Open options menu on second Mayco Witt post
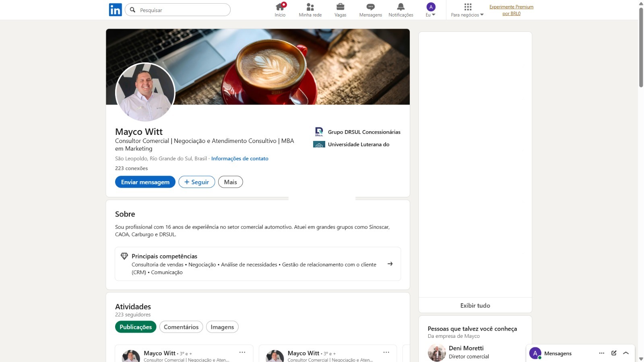 386,352
